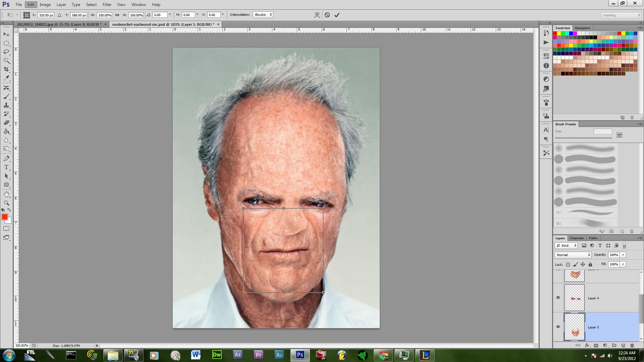Toggle the layer filter on/off switch
644x362 pixels.
click(624, 246)
